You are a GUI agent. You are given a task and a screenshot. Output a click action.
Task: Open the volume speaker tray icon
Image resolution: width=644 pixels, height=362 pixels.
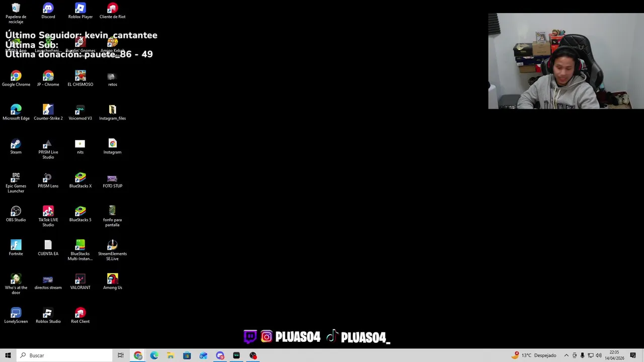[599, 355]
